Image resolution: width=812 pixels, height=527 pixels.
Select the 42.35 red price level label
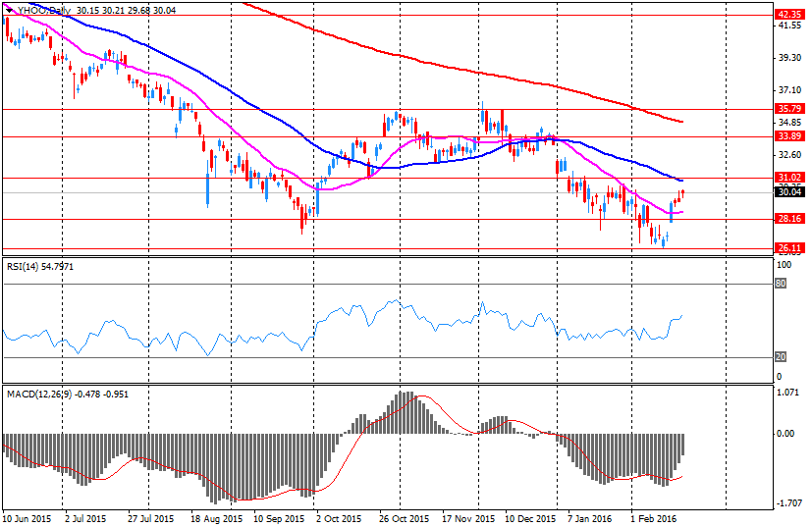pyautogui.click(x=789, y=15)
